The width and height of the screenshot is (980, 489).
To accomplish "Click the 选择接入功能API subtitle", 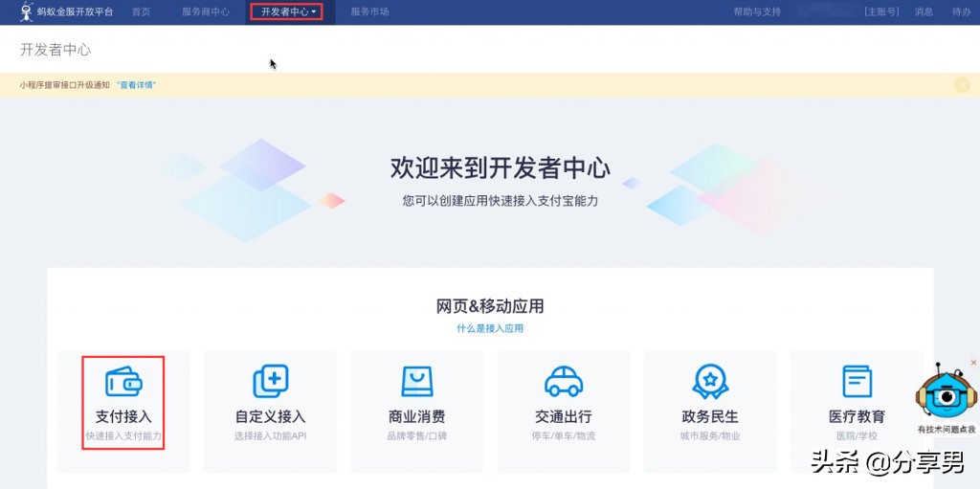I will tap(270, 435).
